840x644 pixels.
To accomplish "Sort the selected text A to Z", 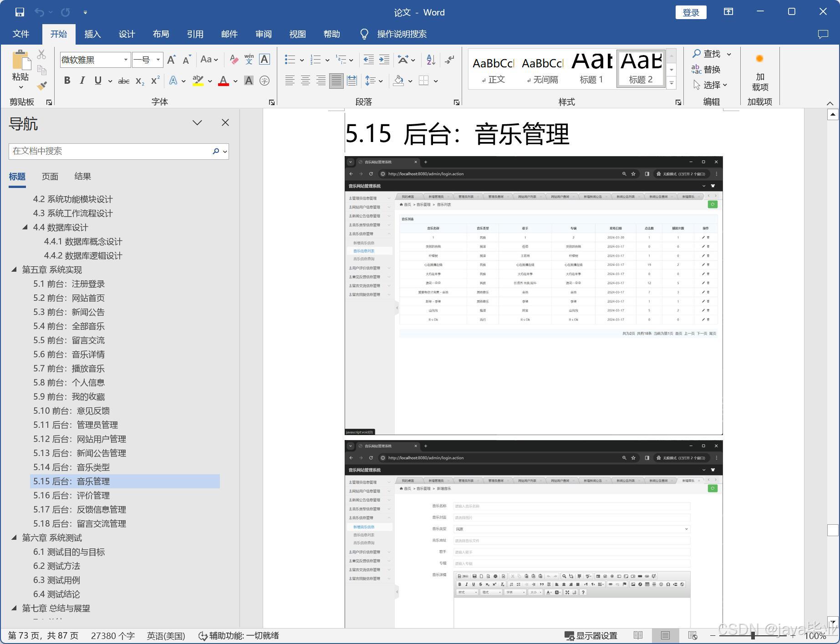I will click(430, 60).
